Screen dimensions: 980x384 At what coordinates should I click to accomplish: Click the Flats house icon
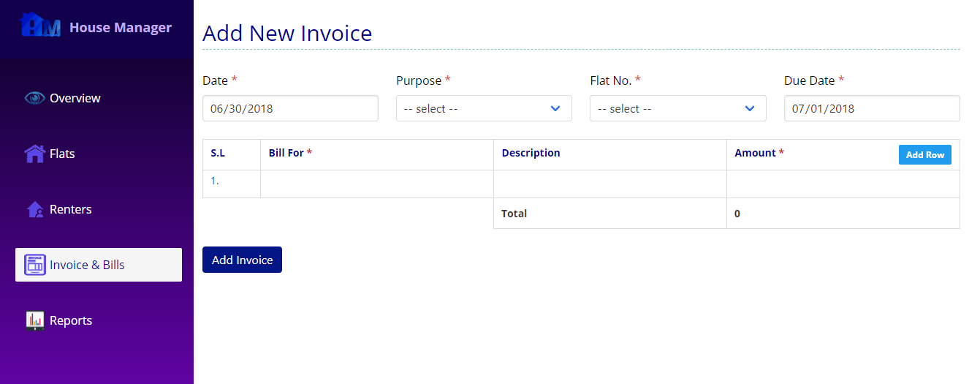coord(34,154)
